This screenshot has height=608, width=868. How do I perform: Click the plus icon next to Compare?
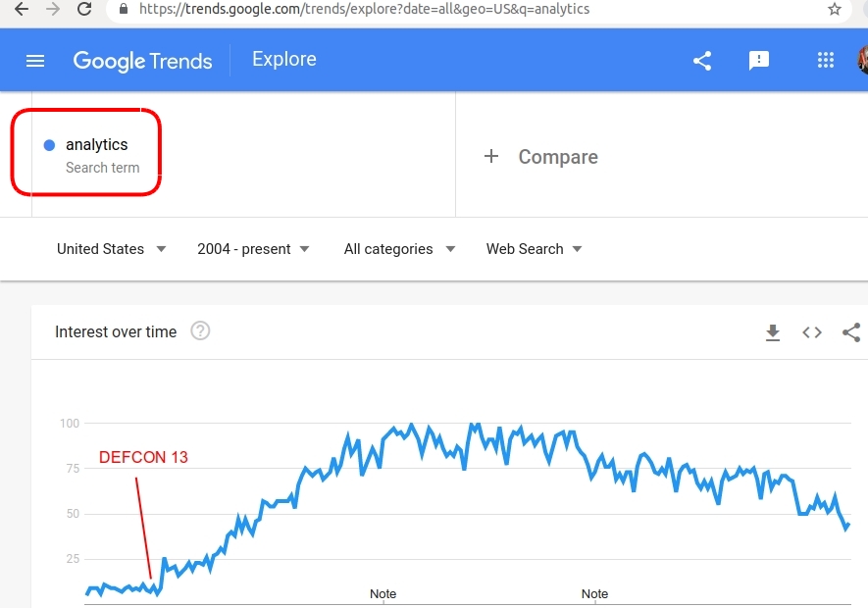coord(491,156)
